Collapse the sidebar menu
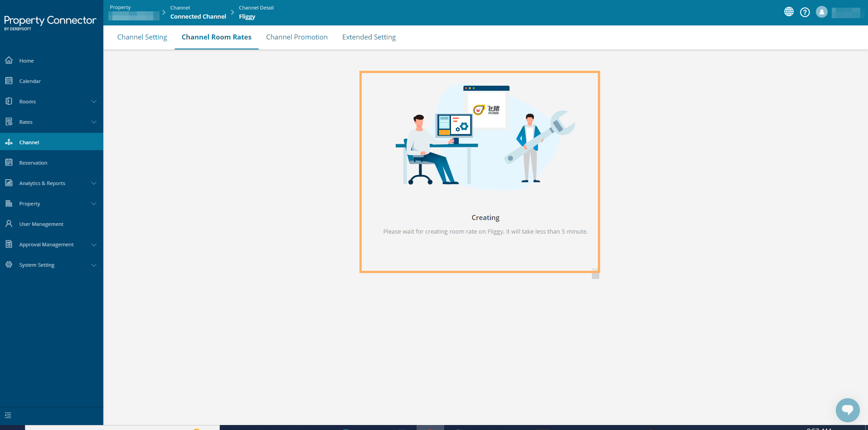This screenshot has width=868, height=430. pyautogui.click(x=8, y=415)
